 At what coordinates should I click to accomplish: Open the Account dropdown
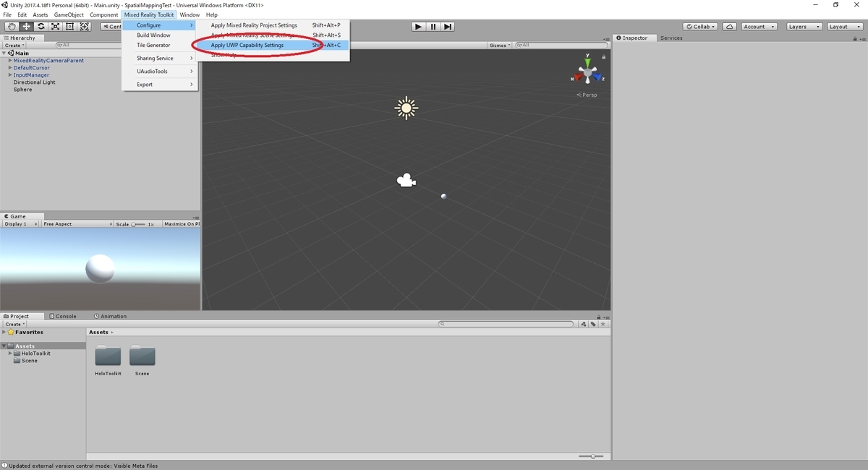pyautogui.click(x=759, y=27)
